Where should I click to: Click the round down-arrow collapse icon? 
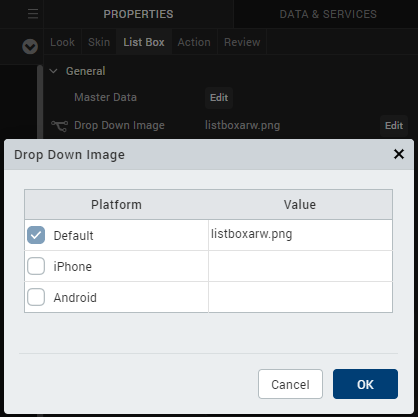tap(30, 46)
